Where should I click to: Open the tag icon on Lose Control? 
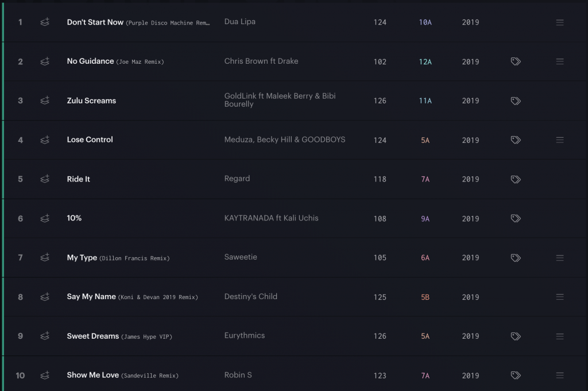[x=516, y=140]
